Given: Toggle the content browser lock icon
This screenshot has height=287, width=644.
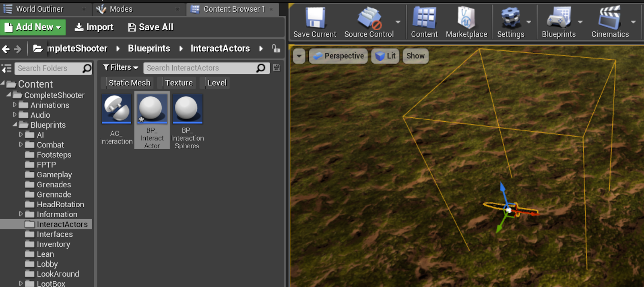Looking at the screenshot, I should (x=276, y=48).
